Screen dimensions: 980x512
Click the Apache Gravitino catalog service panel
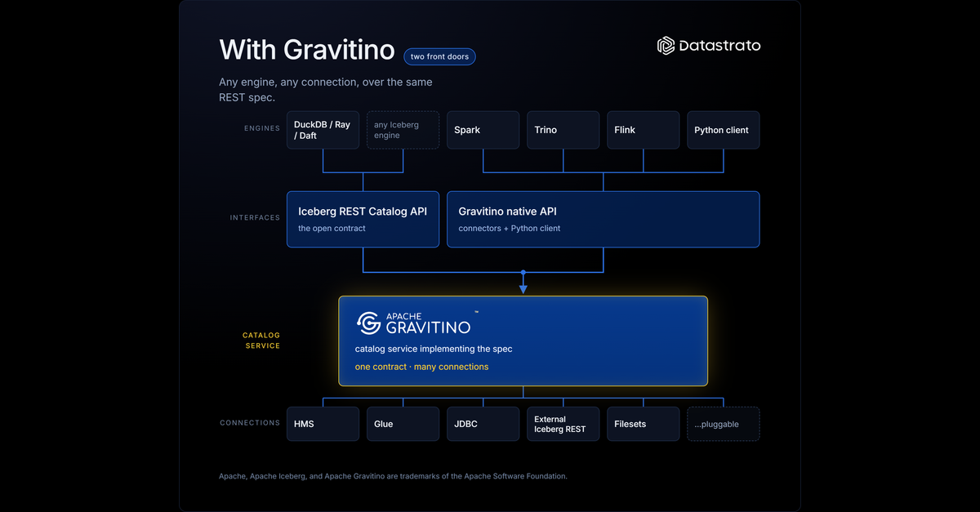coord(523,341)
